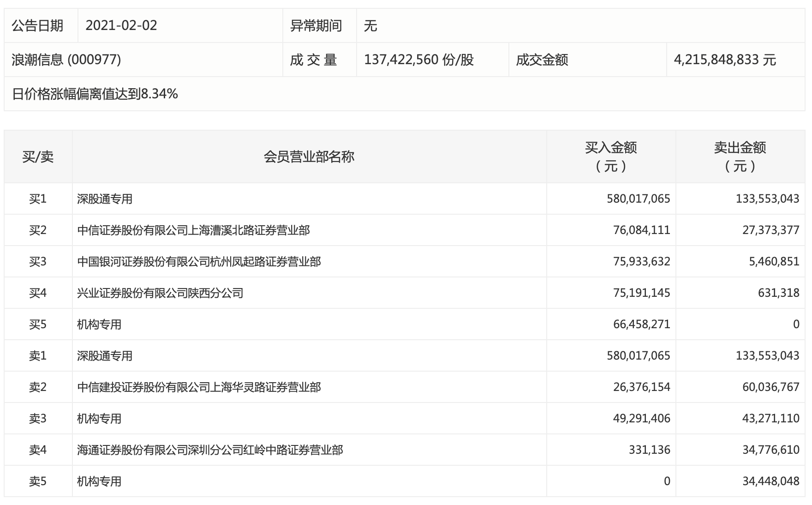
Task: Click buy amount 75,933,632
Action: point(642,261)
